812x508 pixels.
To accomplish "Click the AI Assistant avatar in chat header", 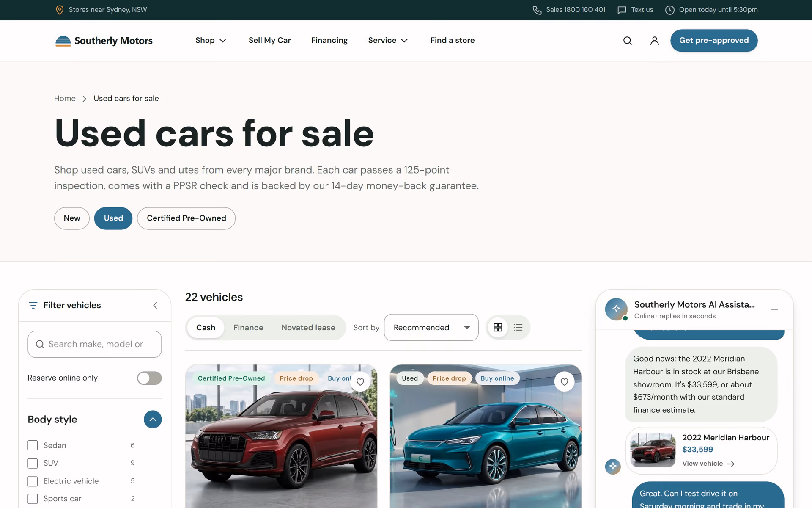I will (616, 309).
